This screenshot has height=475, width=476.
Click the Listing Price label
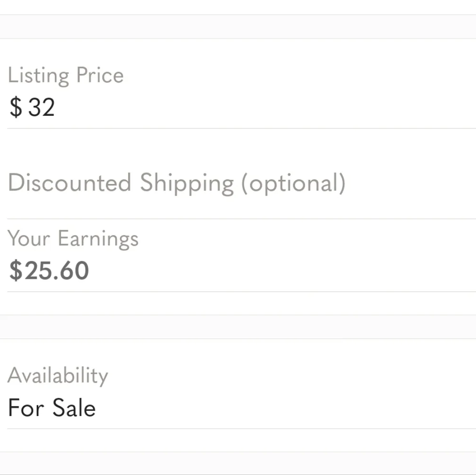pyautogui.click(x=66, y=75)
